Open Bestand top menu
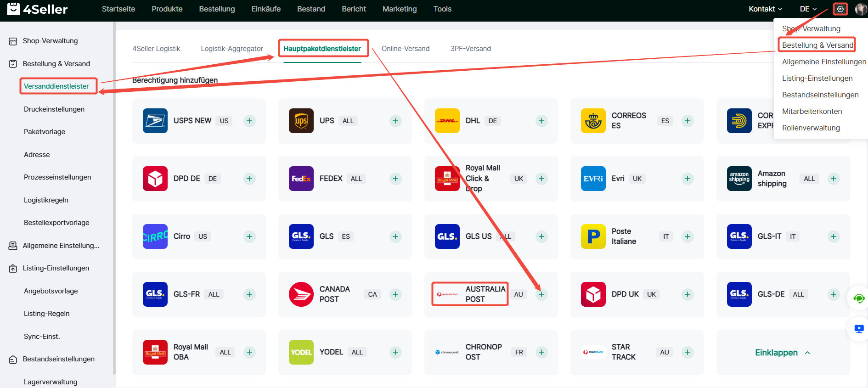This screenshot has height=388, width=868. click(311, 9)
